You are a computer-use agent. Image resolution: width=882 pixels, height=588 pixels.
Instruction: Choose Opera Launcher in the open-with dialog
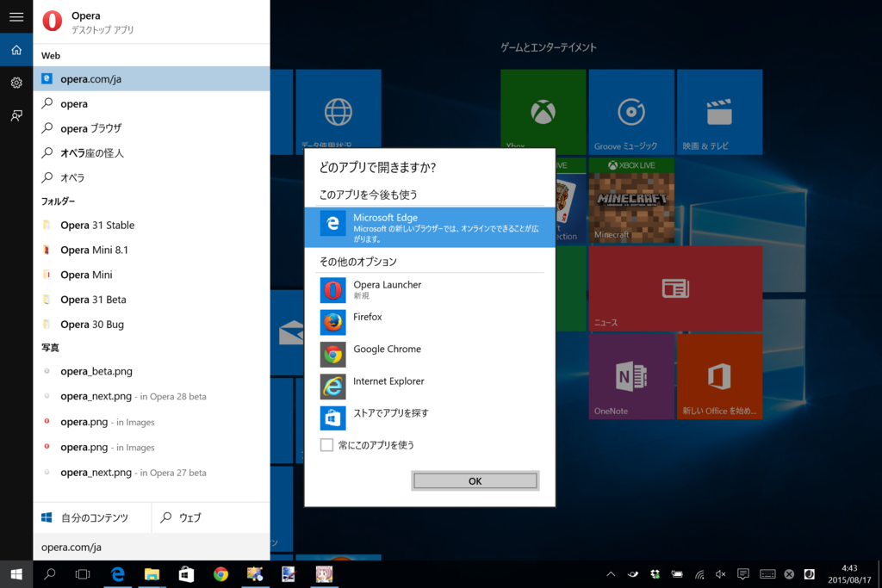[x=430, y=290]
